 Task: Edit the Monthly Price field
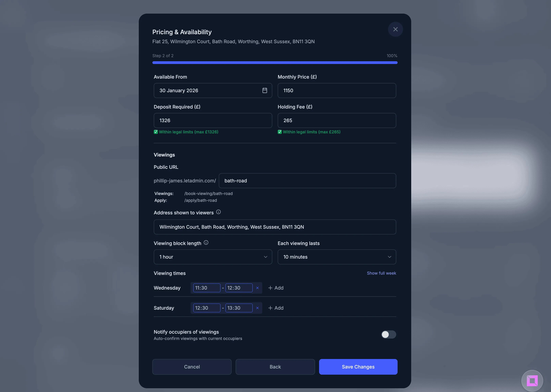[336, 90]
